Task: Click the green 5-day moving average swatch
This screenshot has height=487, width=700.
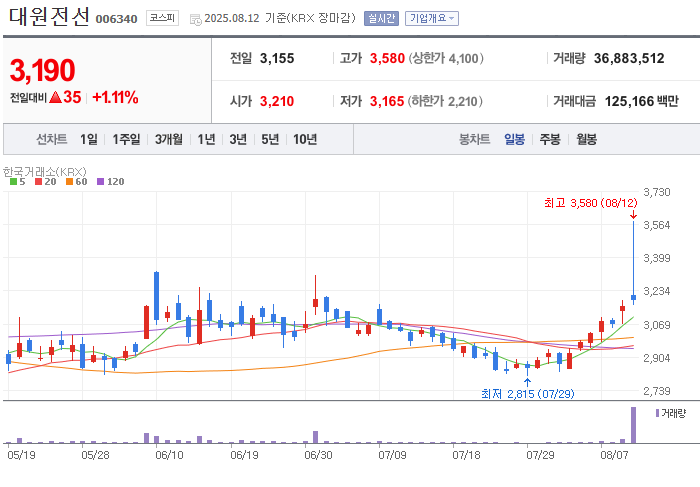Action: (13, 182)
